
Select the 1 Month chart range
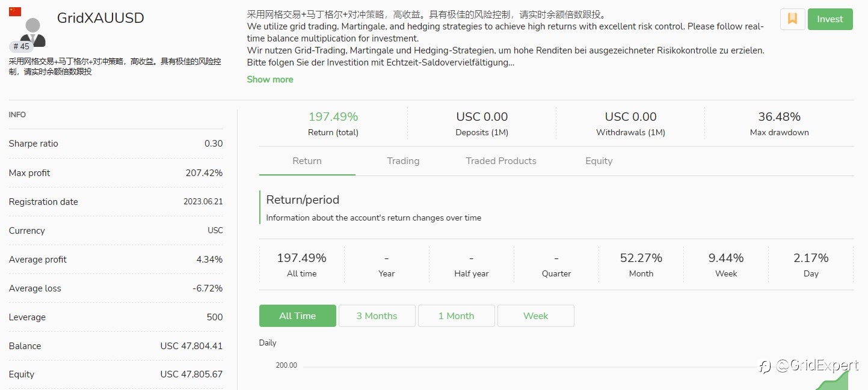pyautogui.click(x=457, y=316)
